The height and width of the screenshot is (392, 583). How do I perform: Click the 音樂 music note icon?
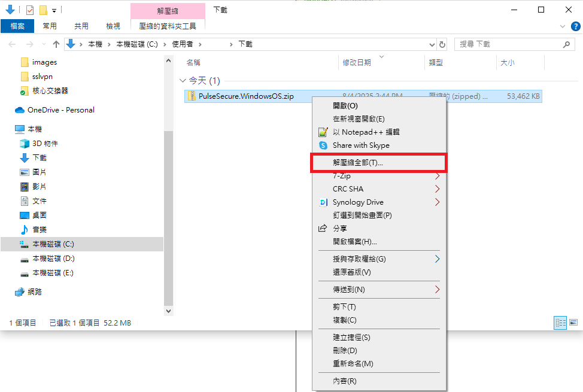coord(25,230)
